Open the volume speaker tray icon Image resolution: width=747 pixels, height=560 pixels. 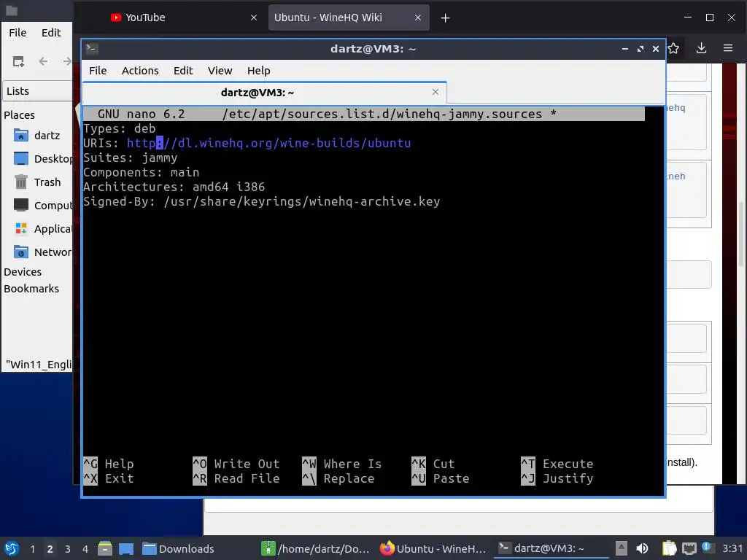642,548
